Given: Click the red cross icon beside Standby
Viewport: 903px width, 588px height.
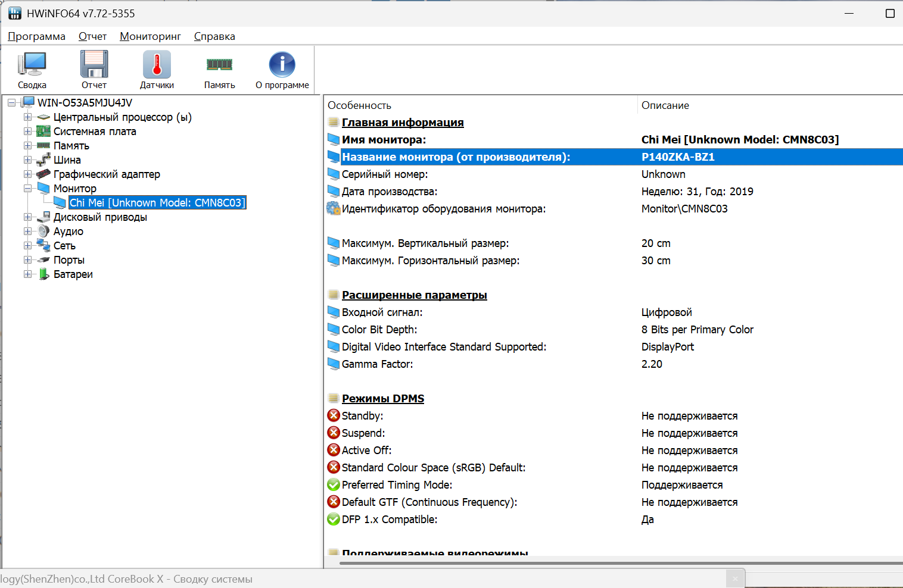Looking at the screenshot, I should 334,415.
